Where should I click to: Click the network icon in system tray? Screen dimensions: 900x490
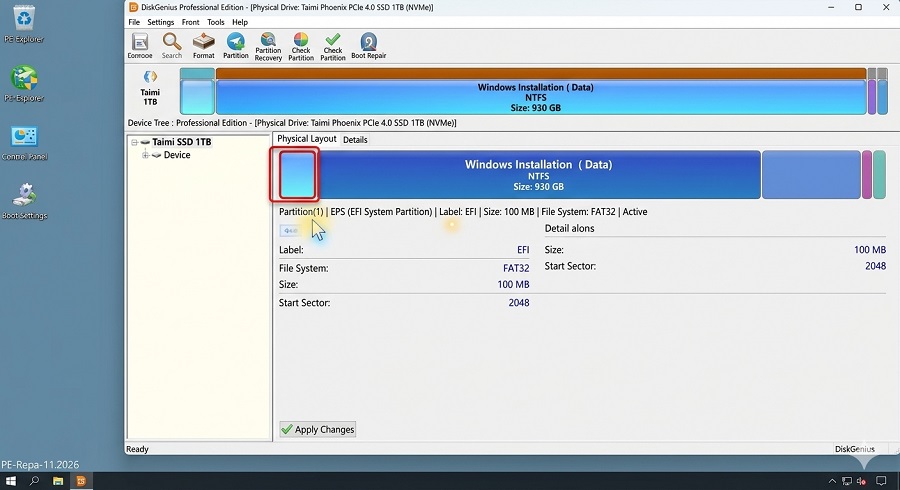847,481
